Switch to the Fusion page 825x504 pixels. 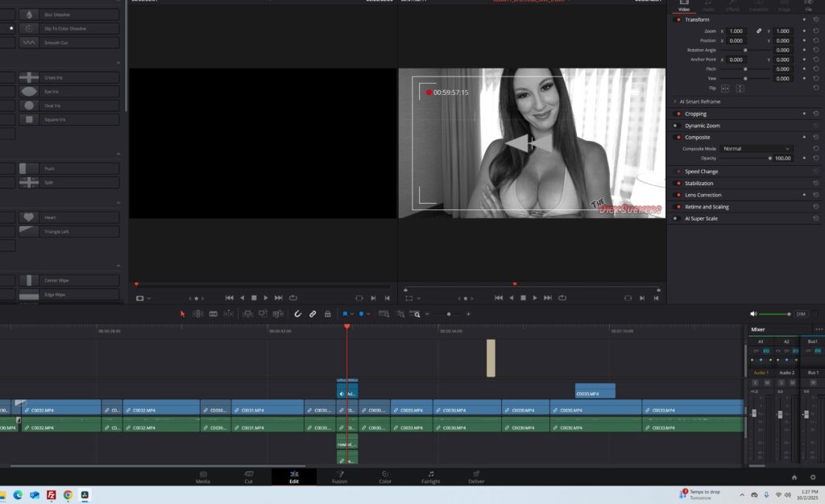(x=340, y=477)
